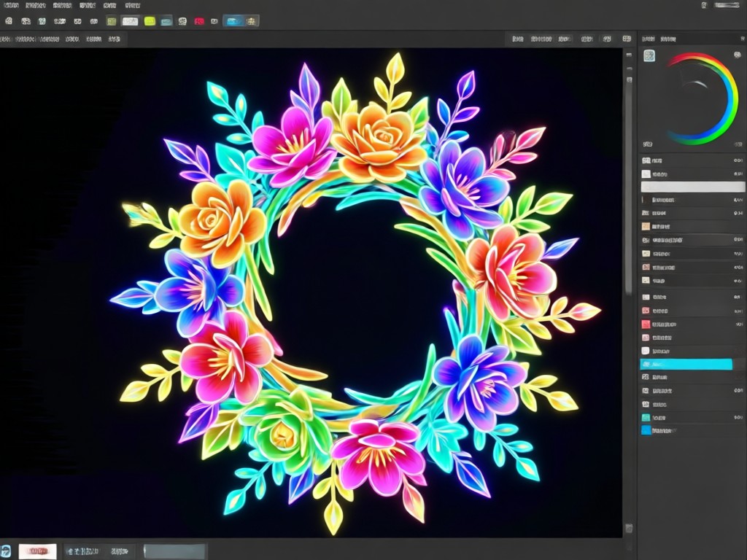The width and height of the screenshot is (747, 560).
Task: Select the white highlighted bar in the layers list
Action: coord(693,187)
